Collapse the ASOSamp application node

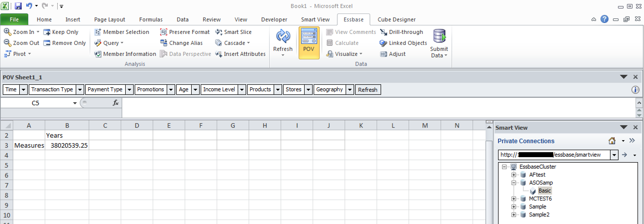[514, 183]
